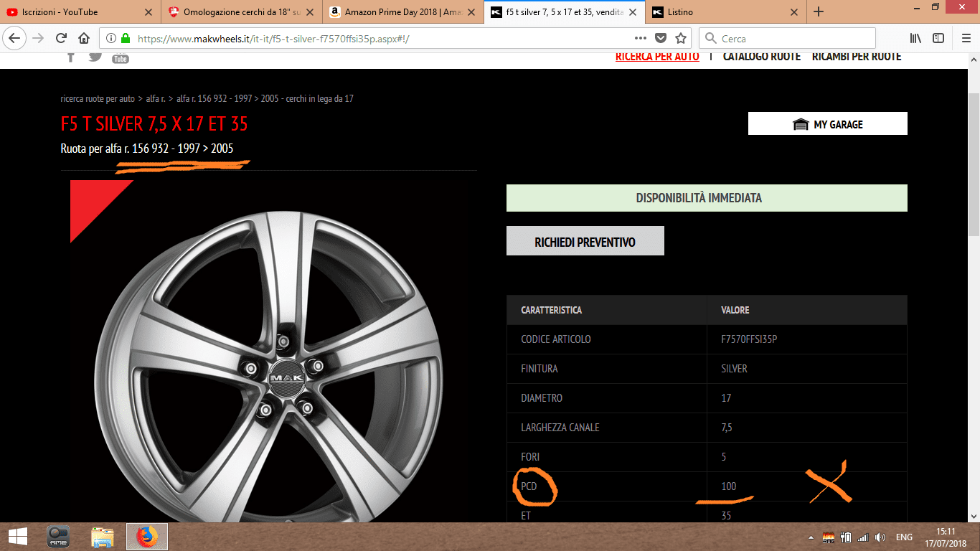Open the volume control in tray
The image size is (980, 551).
point(880,537)
